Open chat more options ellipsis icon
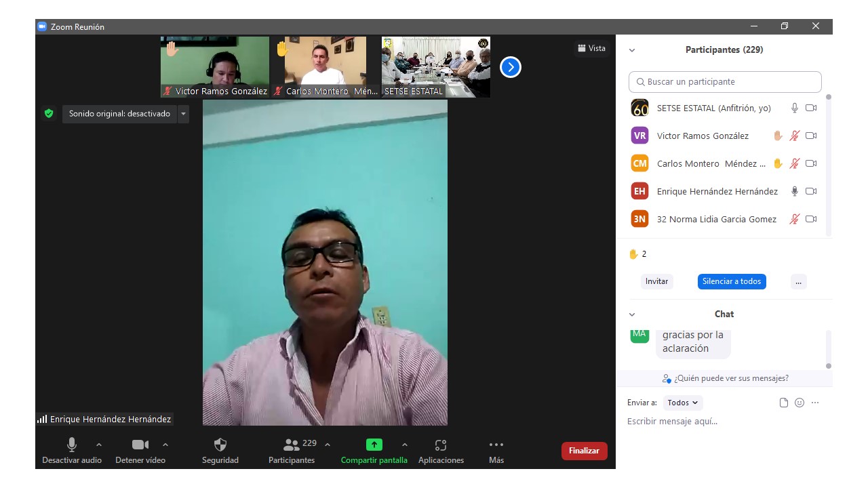Image resolution: width=868 pixels, height=488 pixels. [815, 403]
